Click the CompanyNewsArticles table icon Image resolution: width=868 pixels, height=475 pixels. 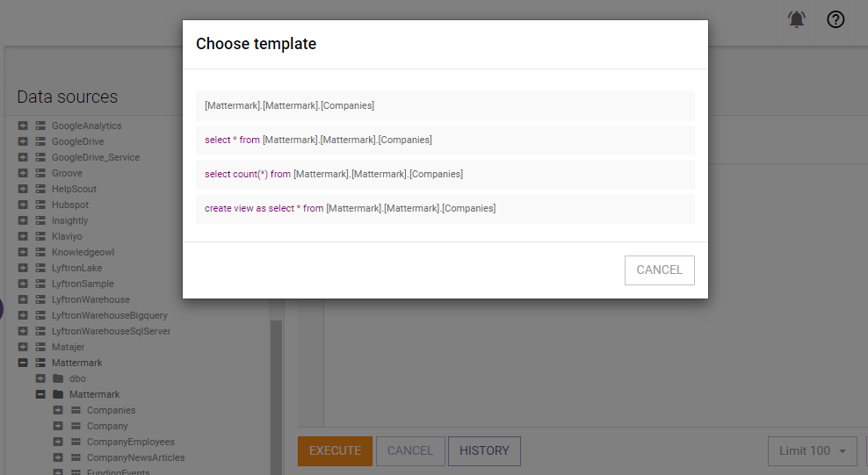tap(76, 457)
